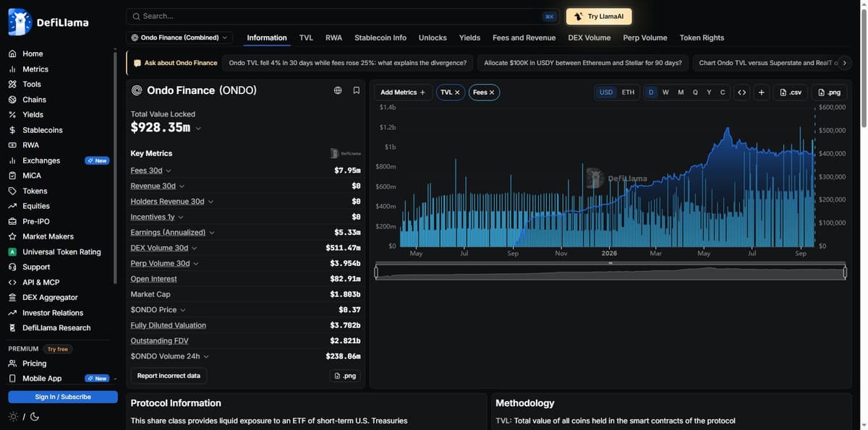The width and height of the screenshot is (868, 430).
Task: Select the W weekly chart interval
Action: click(665, 93)
